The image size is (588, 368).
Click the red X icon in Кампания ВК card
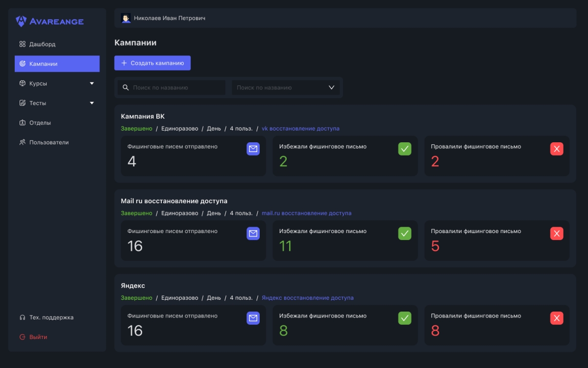557,149
